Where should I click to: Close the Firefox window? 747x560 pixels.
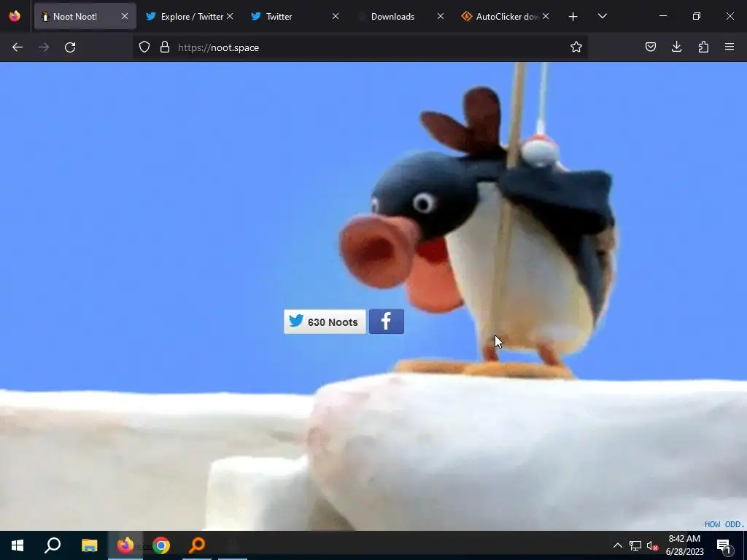pos(729,16)
